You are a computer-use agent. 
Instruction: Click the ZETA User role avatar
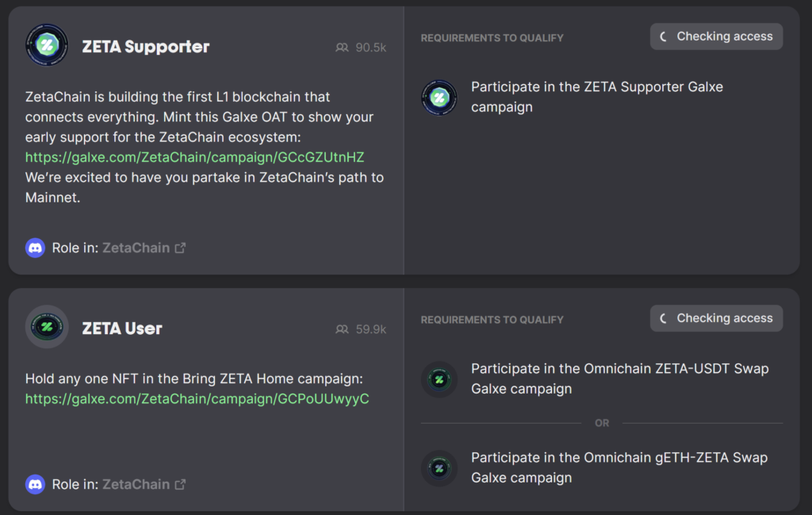point(47,327)
